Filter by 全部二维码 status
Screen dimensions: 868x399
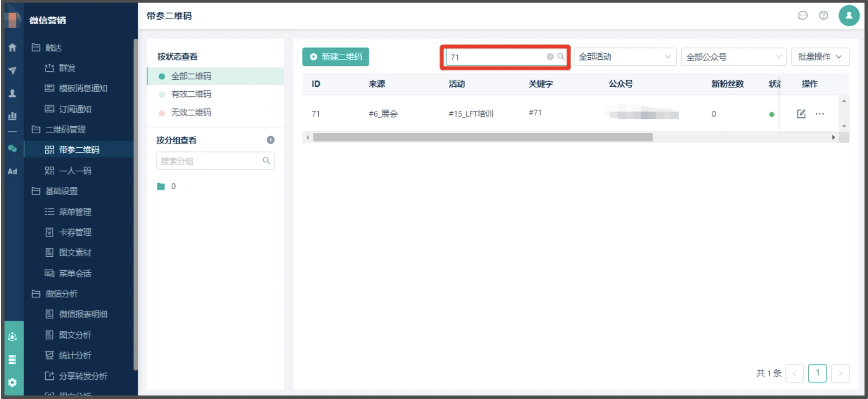coord(216,76)
